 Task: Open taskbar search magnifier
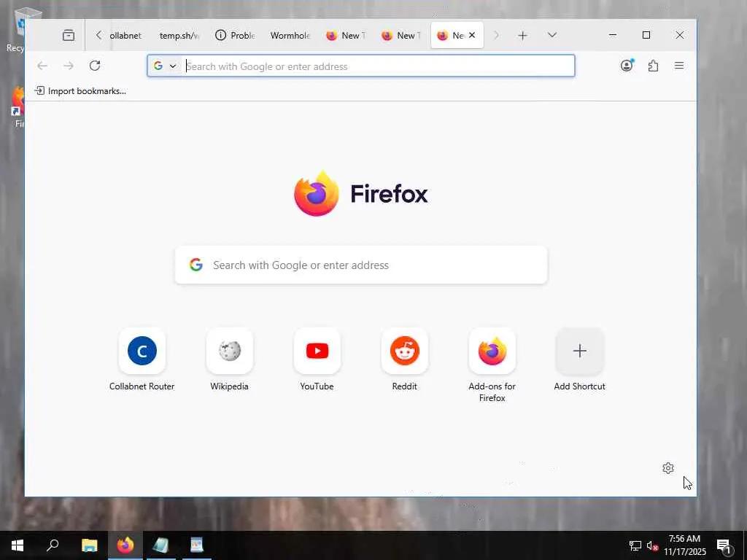coord(53,545)
